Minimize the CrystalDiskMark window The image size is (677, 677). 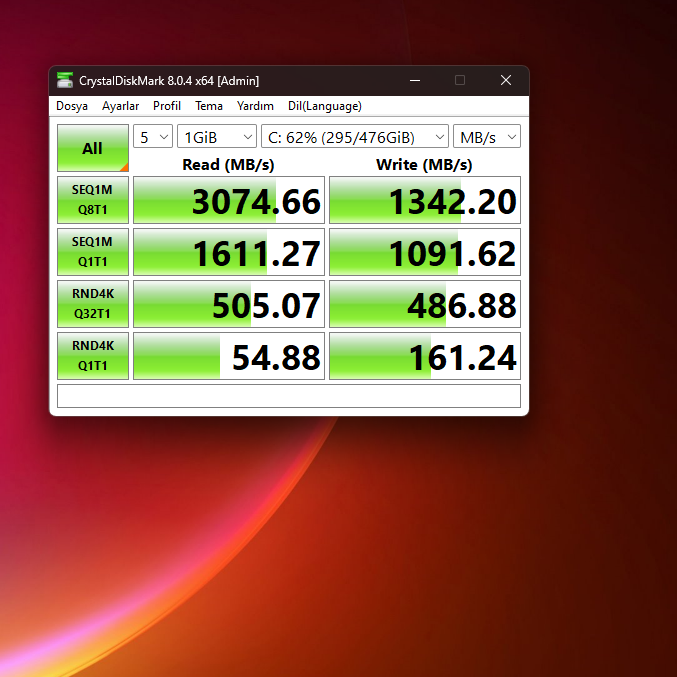[x=415, y=80]
